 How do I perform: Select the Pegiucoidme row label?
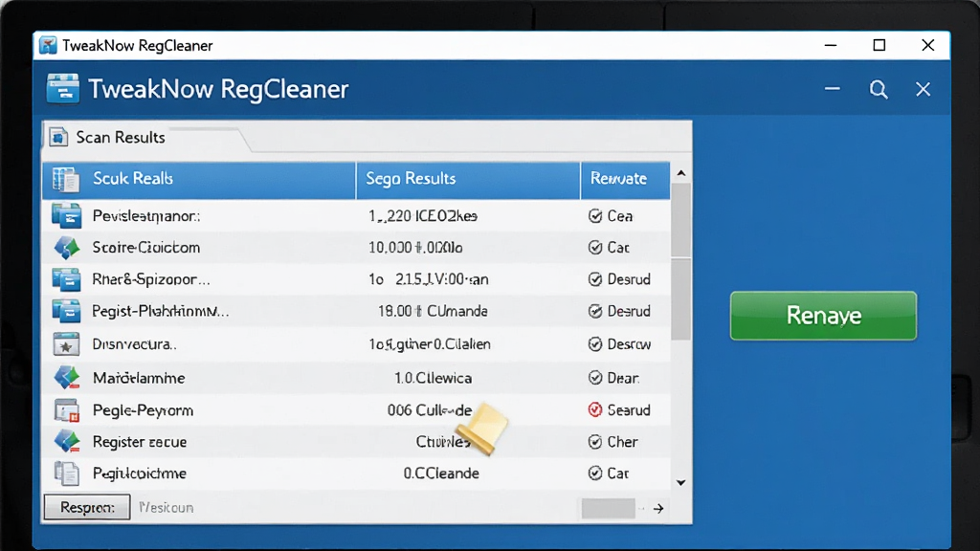pyautogui.click(x=140, y=474)
